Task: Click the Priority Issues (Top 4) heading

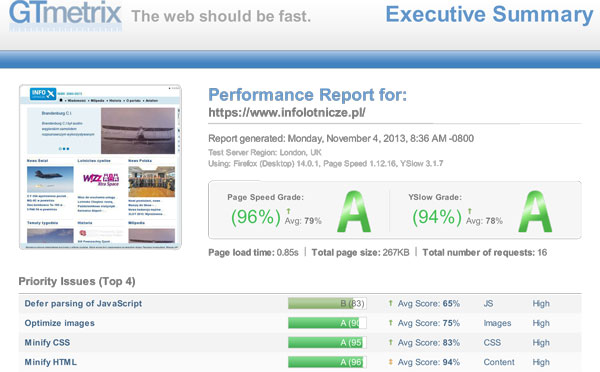Action: point(77,281)
